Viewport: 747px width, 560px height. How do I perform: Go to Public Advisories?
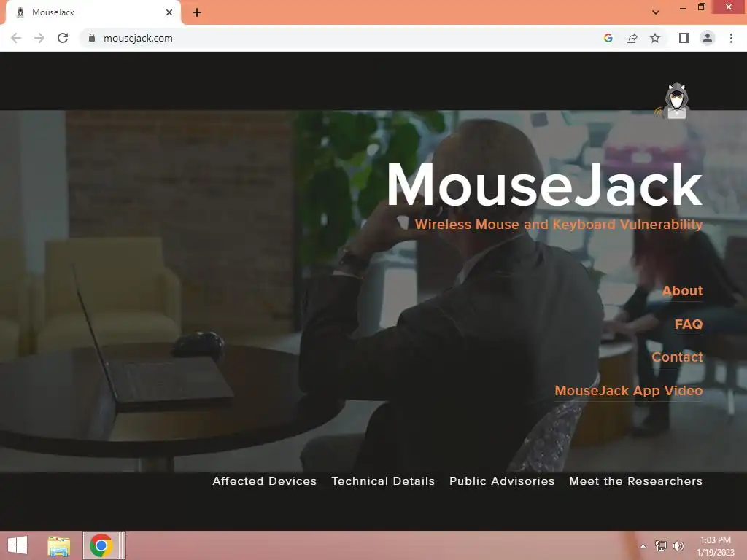coord(502,481)
